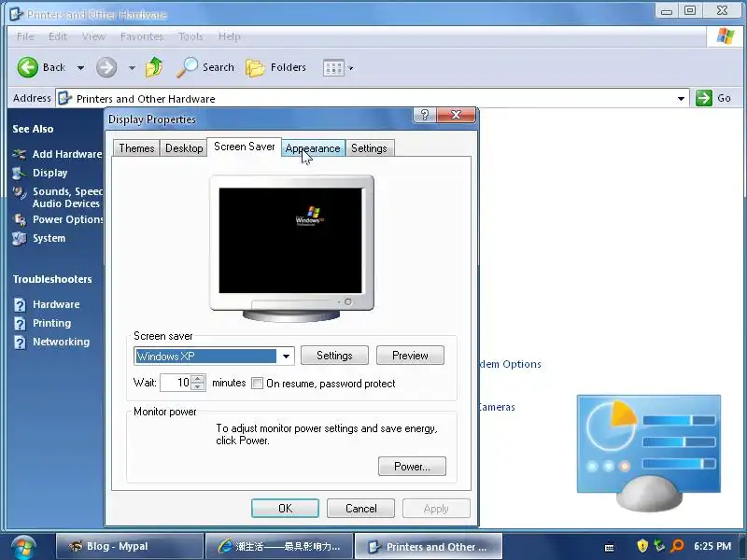747x560 pixels.
Task: Click the Power Options icon in sidebar
Action: [x=19, y=219]
